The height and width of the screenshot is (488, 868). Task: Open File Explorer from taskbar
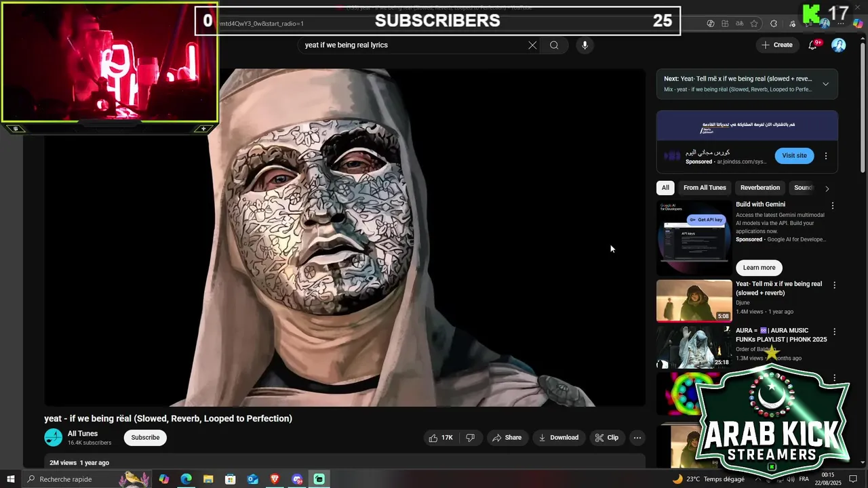click(208, 479)
